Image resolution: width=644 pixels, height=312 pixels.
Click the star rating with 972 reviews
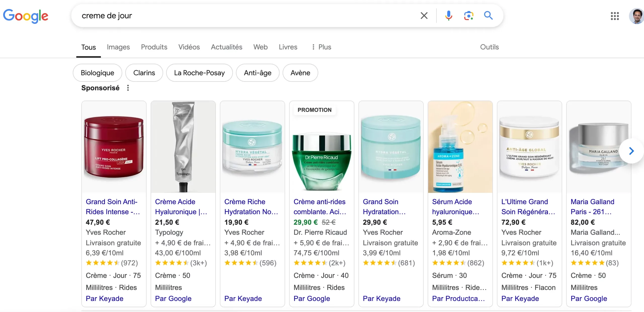pyautogui.click(x=112, y=263)
